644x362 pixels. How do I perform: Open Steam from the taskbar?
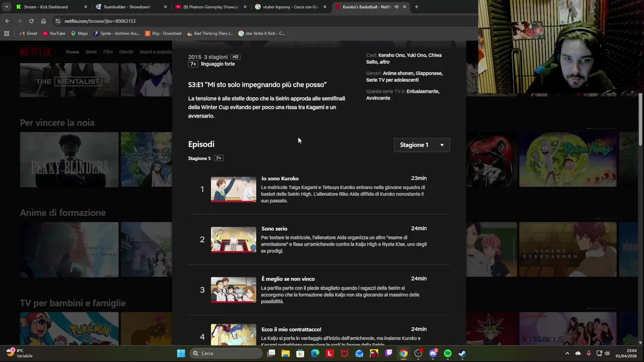point(462,353)
